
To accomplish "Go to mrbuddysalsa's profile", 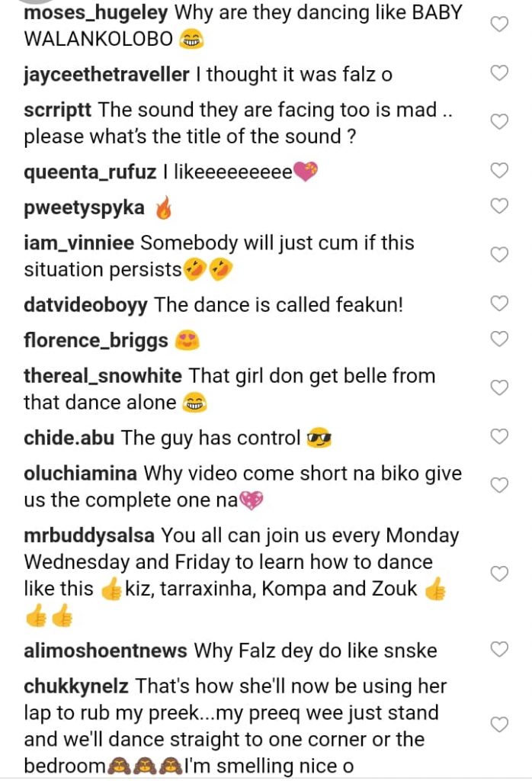I will click(89, 535).
